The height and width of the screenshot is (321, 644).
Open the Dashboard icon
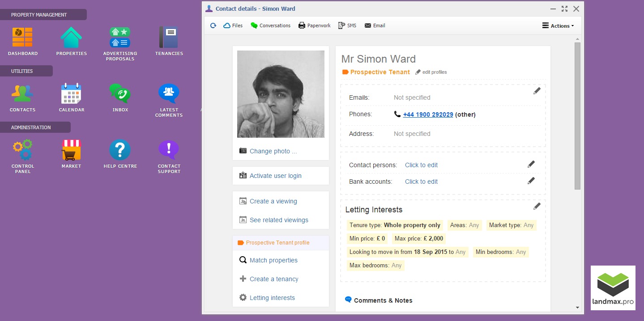point(22,38)
